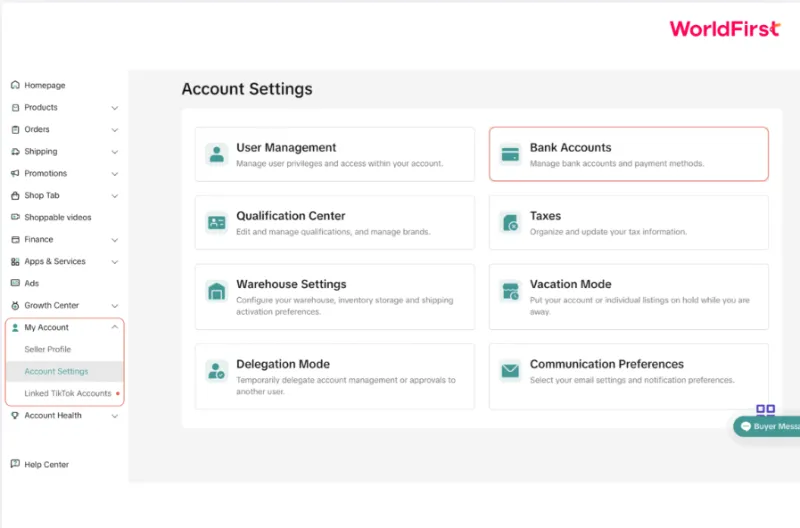
Task: Go to Homepage in sidebar
Action: 45,85
